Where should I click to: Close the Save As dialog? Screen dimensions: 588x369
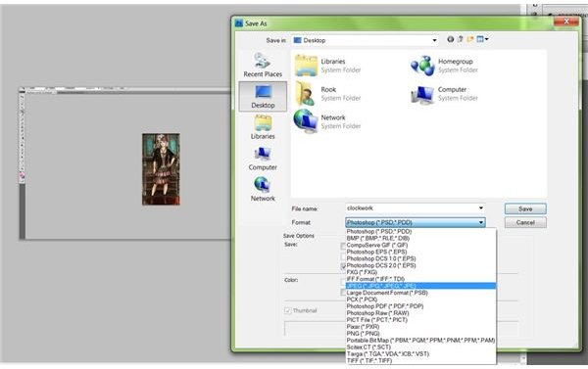pyautogui.click(x=565, y=22)
